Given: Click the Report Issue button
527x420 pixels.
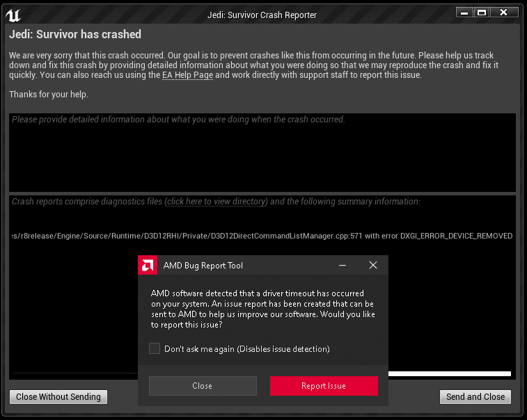Looking at the screenshot, I should (324, 386).
